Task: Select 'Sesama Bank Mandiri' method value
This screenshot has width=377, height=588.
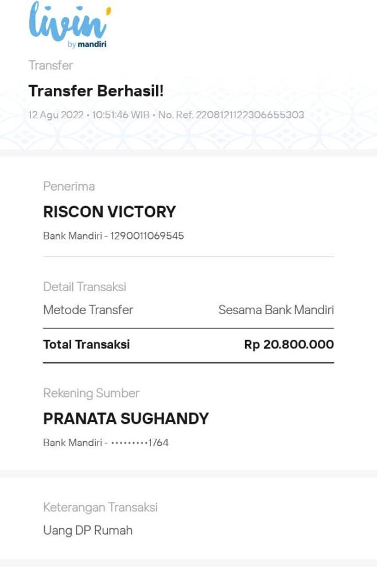Action: (x=276, y=310)
